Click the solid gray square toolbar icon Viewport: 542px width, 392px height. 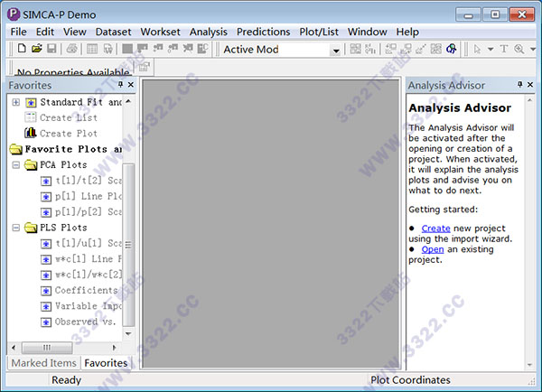tap(127, 49)
